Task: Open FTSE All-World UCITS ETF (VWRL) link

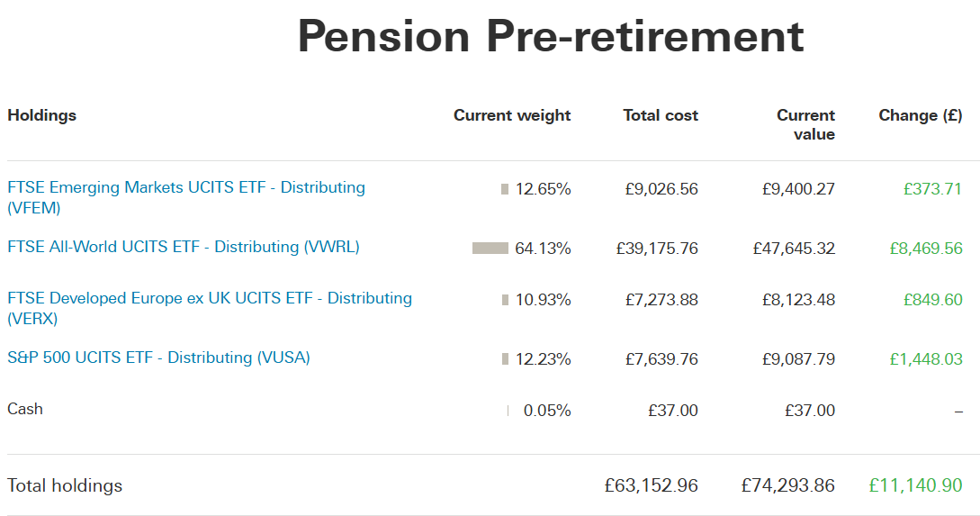Action: coord(184,247)
